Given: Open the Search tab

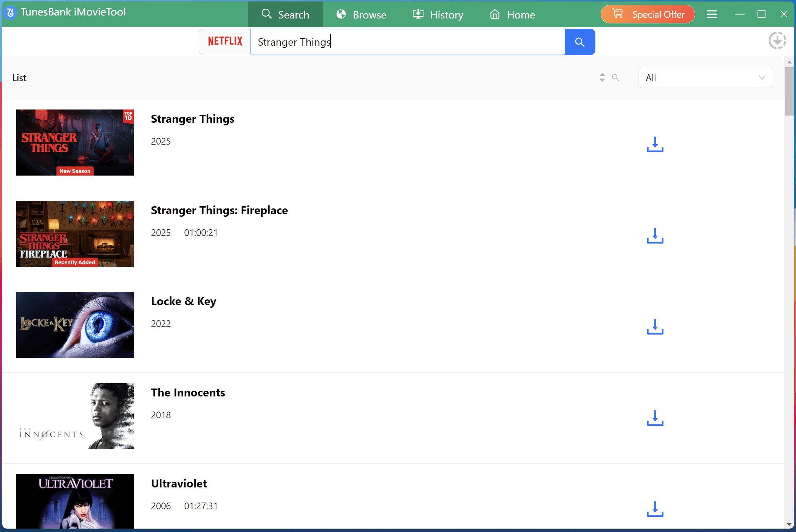Looking at the screenshot, I should pyautogui.click(x=285, y=14).
